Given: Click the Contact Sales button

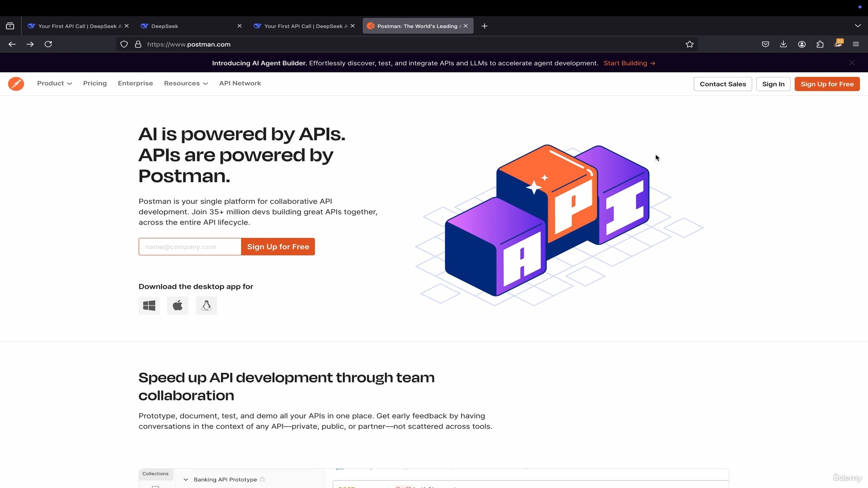Looking at the screenshot, I should coord(723,84).
